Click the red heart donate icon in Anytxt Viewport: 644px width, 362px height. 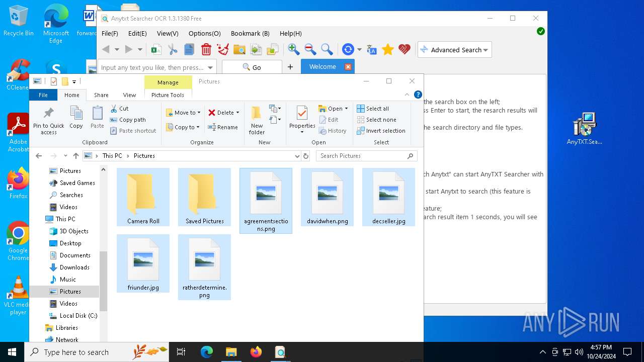(x=405, y=49)
